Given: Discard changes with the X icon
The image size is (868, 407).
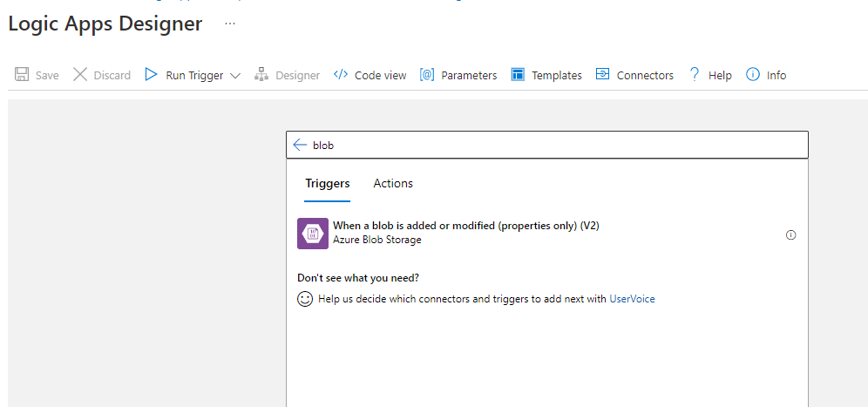Looking at the screenshot, I should point(80,75).
